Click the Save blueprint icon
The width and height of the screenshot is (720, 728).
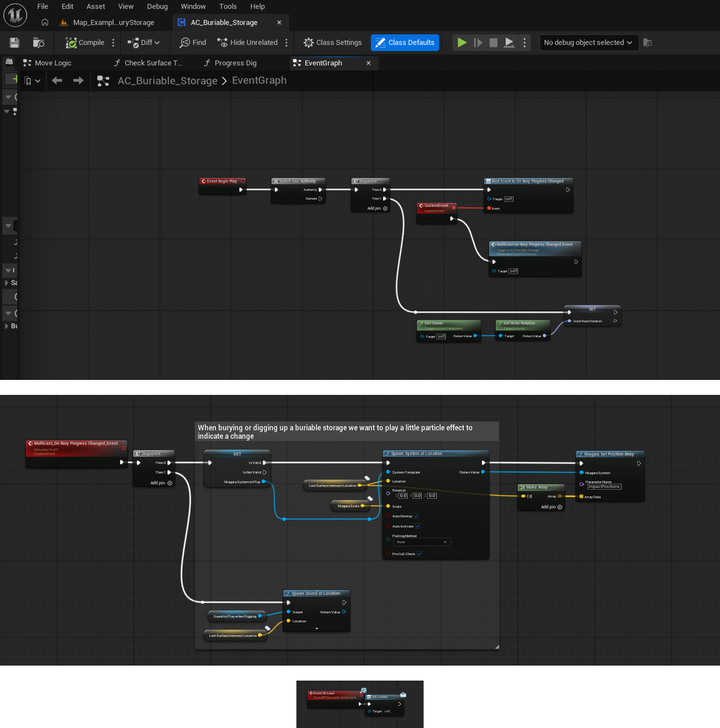[x=14, y=43]
